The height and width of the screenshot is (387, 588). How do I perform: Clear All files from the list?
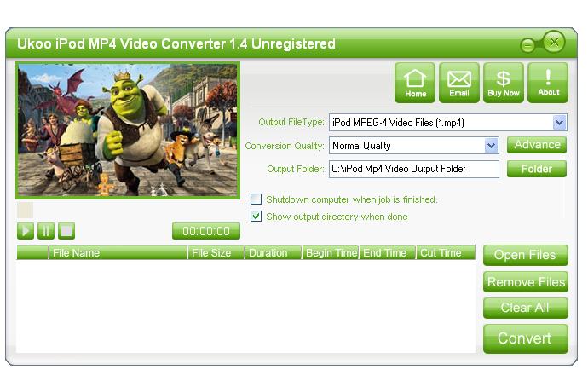[x=526, y=309]
